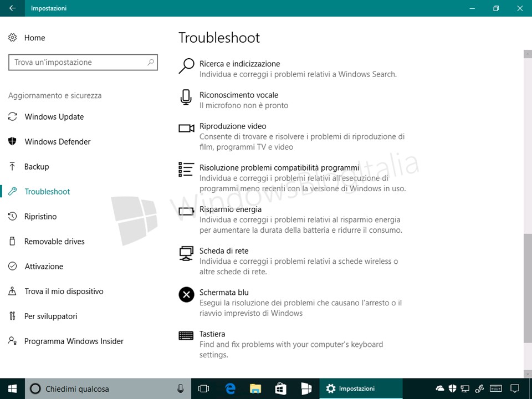532x399 pixels.
Task: Click the Attivazione checkmark circle icon
Action: (x=13, y=267)
